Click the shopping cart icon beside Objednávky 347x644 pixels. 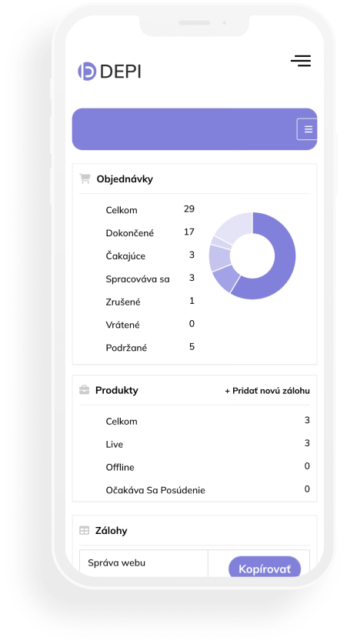[85, 179]
